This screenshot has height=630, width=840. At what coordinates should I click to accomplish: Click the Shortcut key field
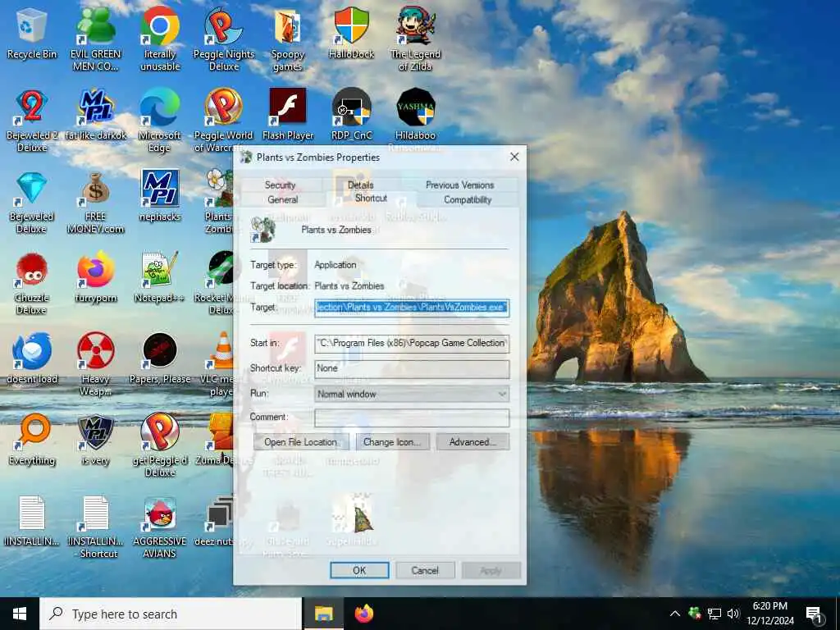pos(412,368)
